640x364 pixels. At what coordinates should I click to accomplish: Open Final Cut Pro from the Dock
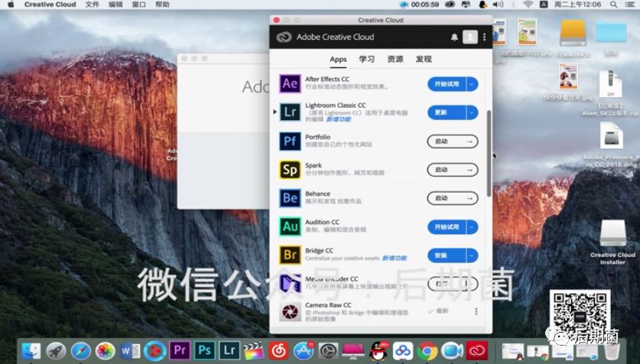pyautogui.click(x=254, y=350)
